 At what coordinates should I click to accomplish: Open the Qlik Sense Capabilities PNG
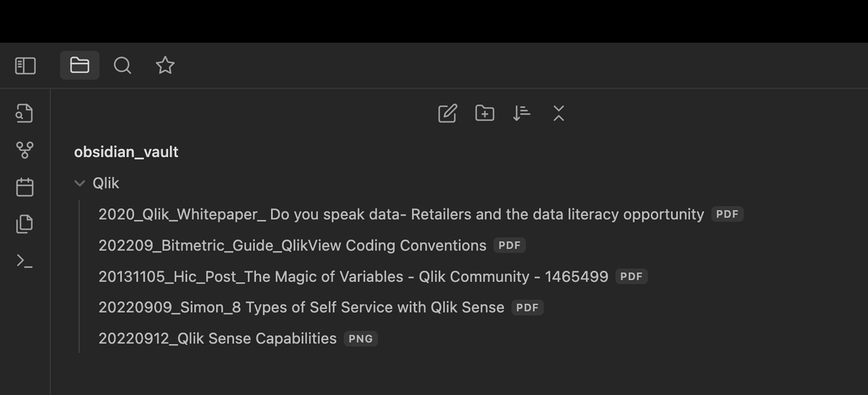pos(217,338)
